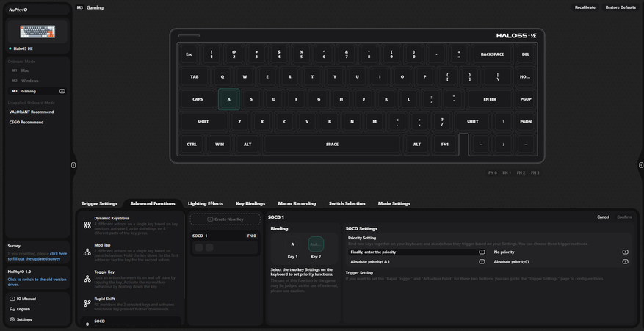
Task: Select the Key 2 binding slot
Action: 316,244
